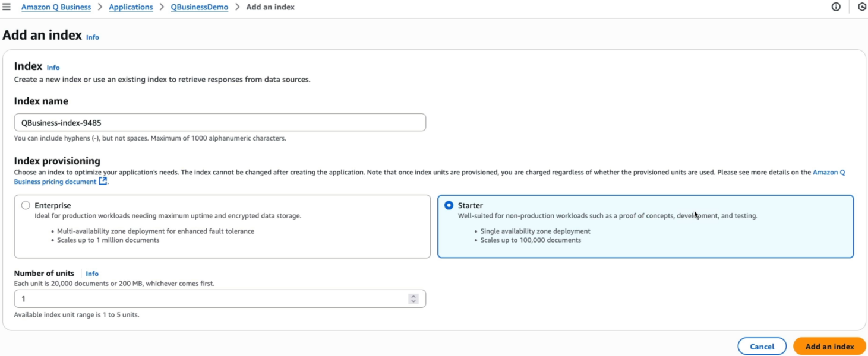Click the 'Index provisioning' heading
868x356 pixels.
(57, 161)
